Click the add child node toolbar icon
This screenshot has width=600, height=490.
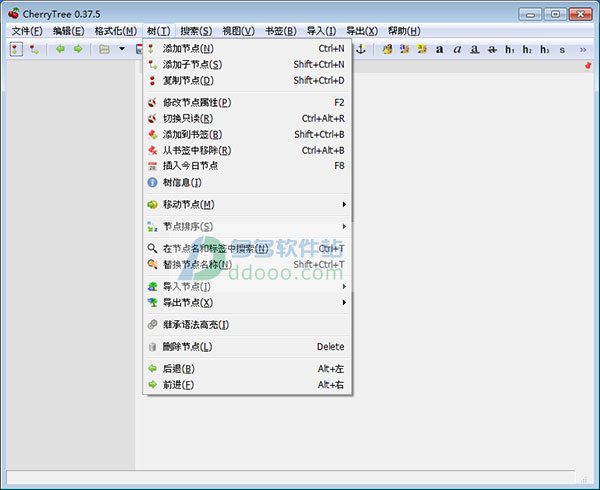point(34,49)
